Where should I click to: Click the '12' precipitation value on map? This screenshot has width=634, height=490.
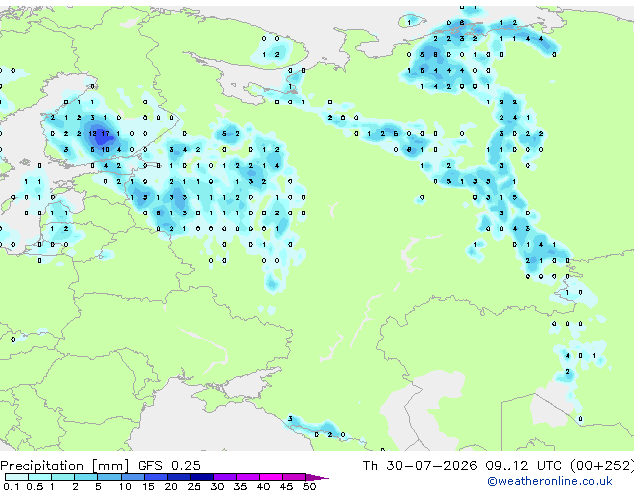[92, 133]
